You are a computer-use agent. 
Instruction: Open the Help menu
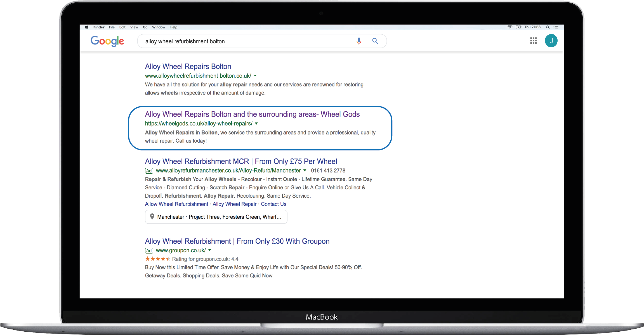tap(173, 27)
